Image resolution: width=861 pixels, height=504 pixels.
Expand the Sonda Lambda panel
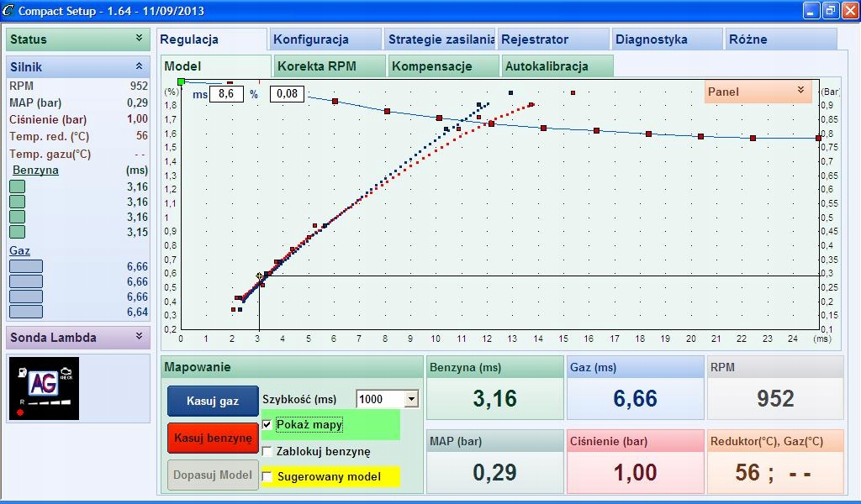(x=139, y=337)
